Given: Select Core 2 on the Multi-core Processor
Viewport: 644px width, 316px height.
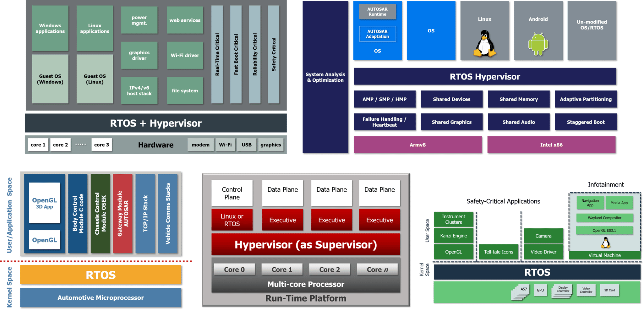Looking at the screenshot, I should coord(330,269).
